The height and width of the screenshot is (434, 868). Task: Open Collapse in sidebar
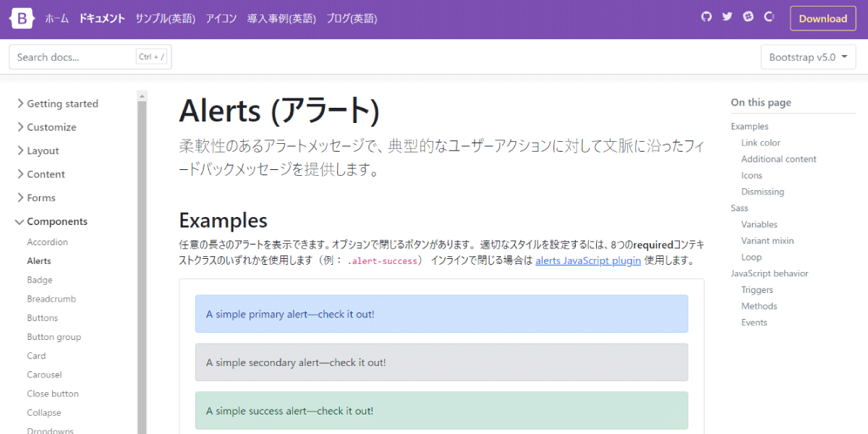(44, 413)
